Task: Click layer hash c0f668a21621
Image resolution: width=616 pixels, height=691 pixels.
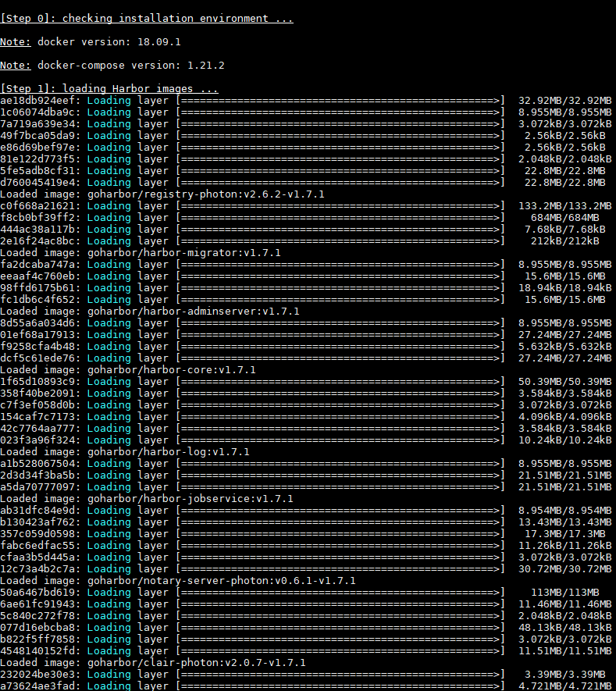Action: click(37, 206)
